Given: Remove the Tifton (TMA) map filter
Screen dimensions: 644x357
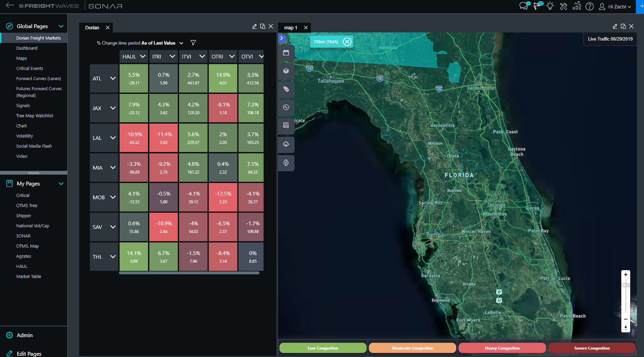Looking at the screenshot, I should [347, 41].
